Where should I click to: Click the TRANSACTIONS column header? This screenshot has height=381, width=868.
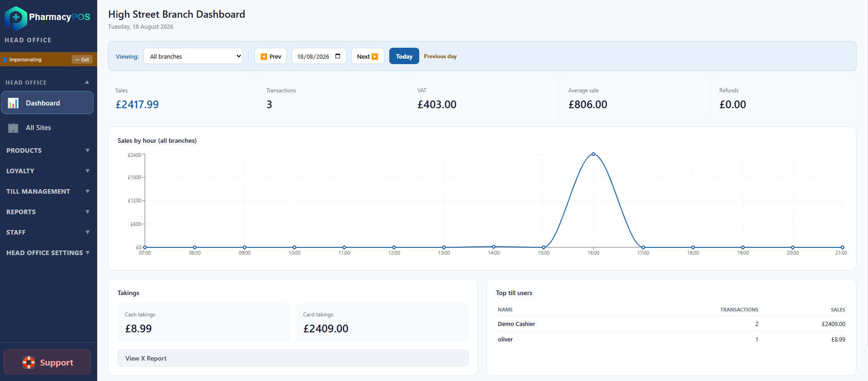click(739, 310)
